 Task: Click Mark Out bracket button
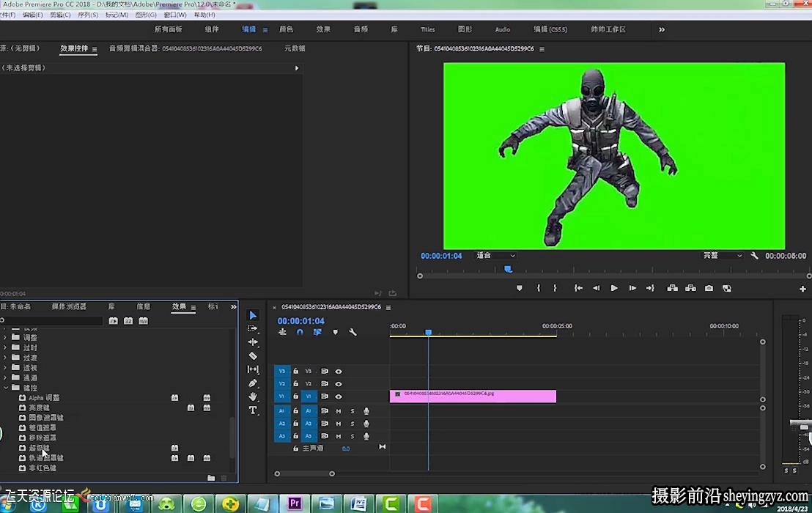(x=555, y=288)
